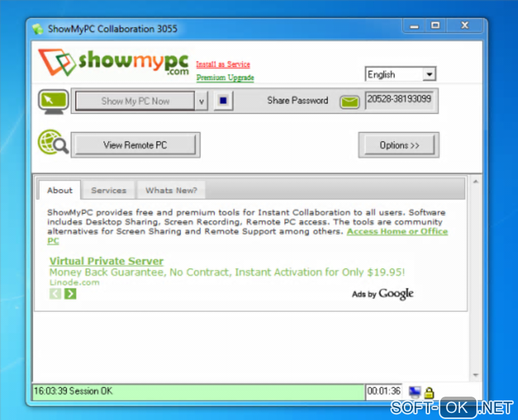This screenshot has height=420, width=518.
Task: Click the 00:01:36 session timer
Action: [384, 391]
